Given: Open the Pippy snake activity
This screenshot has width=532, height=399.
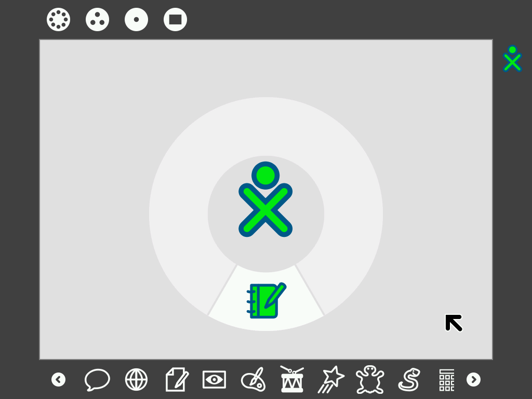Looking at the screenshot, I should point(409,379).
